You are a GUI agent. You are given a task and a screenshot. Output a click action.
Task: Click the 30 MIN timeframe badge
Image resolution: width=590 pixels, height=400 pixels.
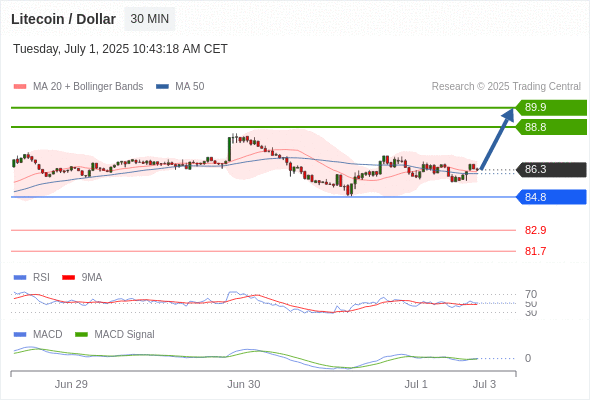click(149, 19)
